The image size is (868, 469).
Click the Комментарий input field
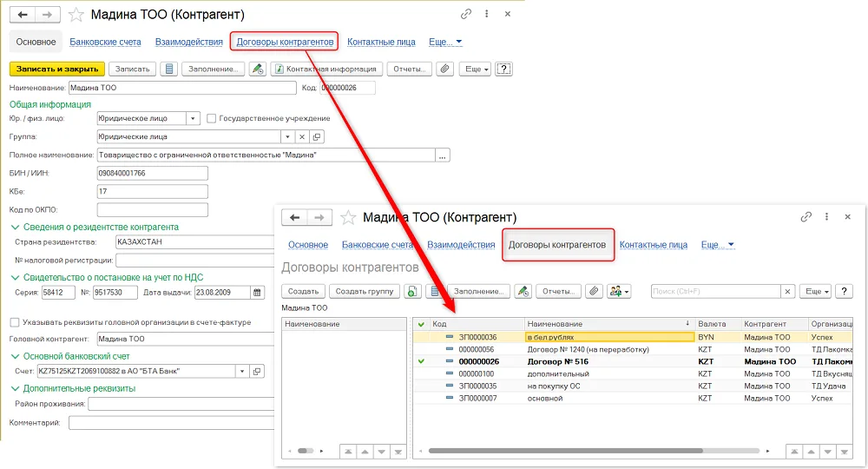coord(171,423)
